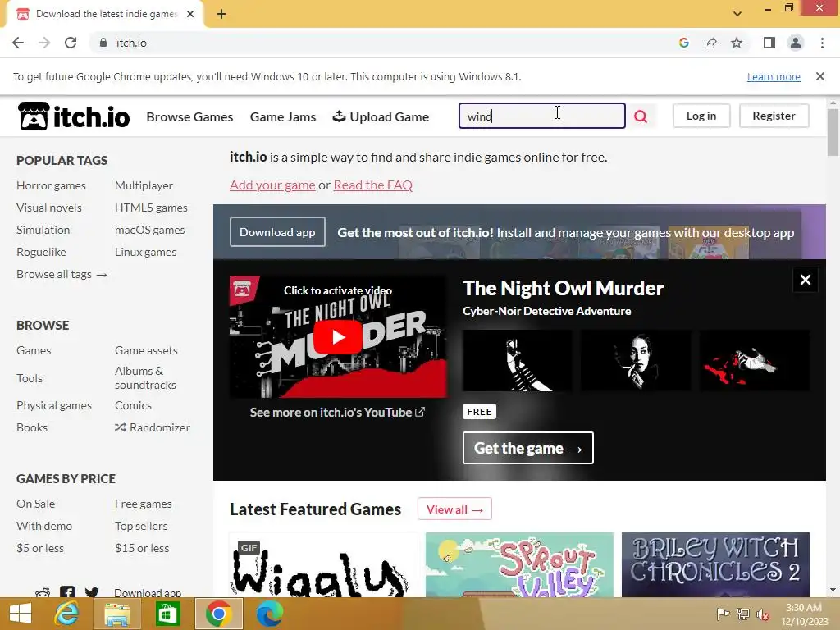
Task: Open the Twitter icon in sidebar footer
Action: pyautogui.click(x=92, y=592)
